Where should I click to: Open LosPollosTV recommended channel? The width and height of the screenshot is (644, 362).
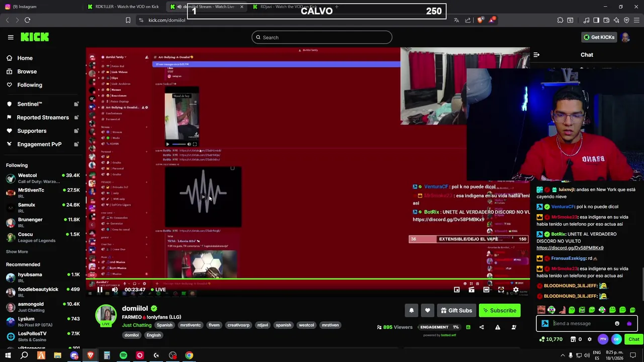point(43,336)
